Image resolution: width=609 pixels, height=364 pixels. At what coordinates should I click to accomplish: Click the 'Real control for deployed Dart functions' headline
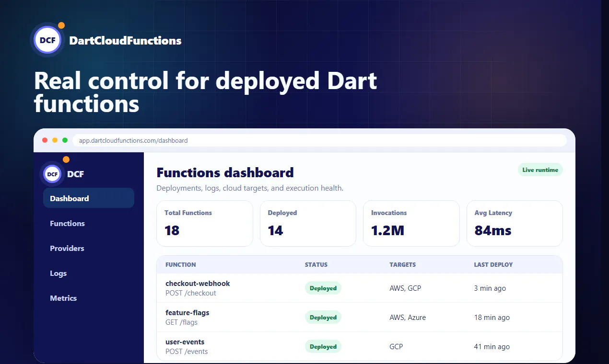(206, 92)
